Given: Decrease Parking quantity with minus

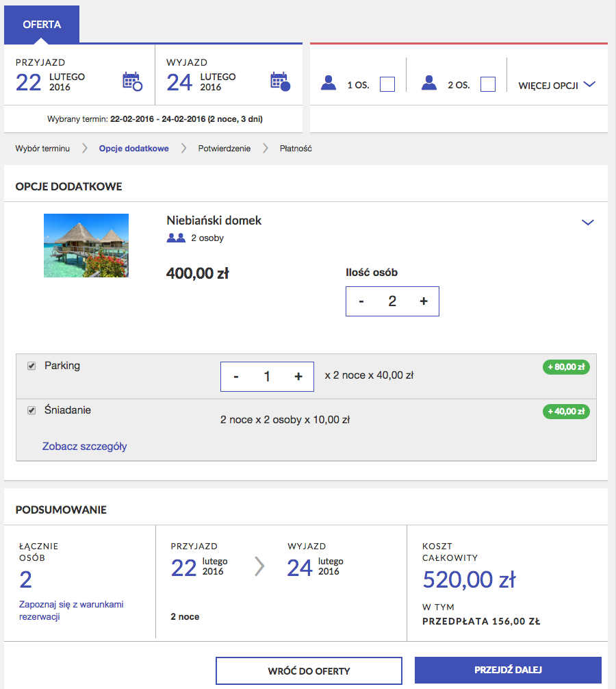Looking at the screenshot, I should coord(236,377).
